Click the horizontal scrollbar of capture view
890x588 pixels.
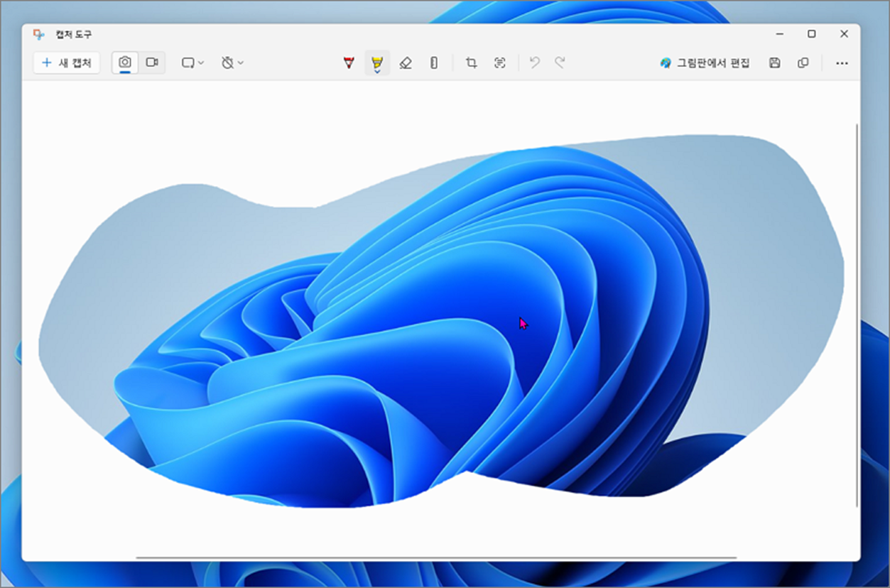[x=436, y=558]
